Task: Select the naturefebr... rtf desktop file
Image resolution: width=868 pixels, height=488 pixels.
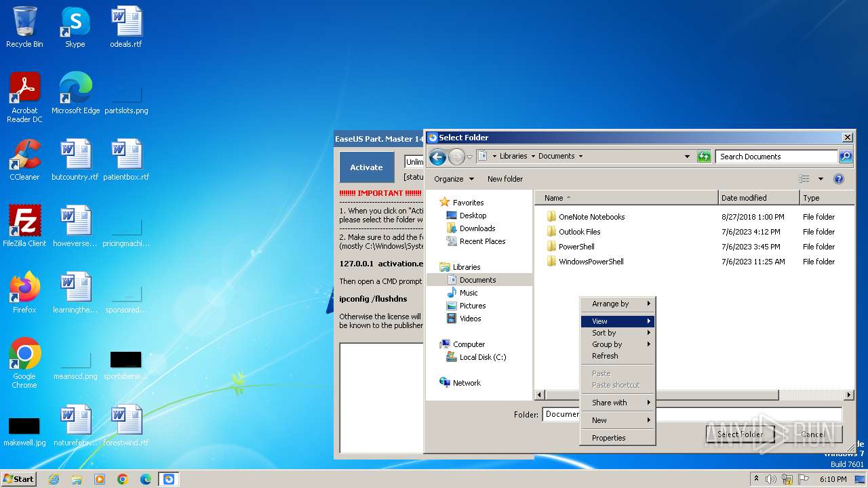Action: coord(75,426)
